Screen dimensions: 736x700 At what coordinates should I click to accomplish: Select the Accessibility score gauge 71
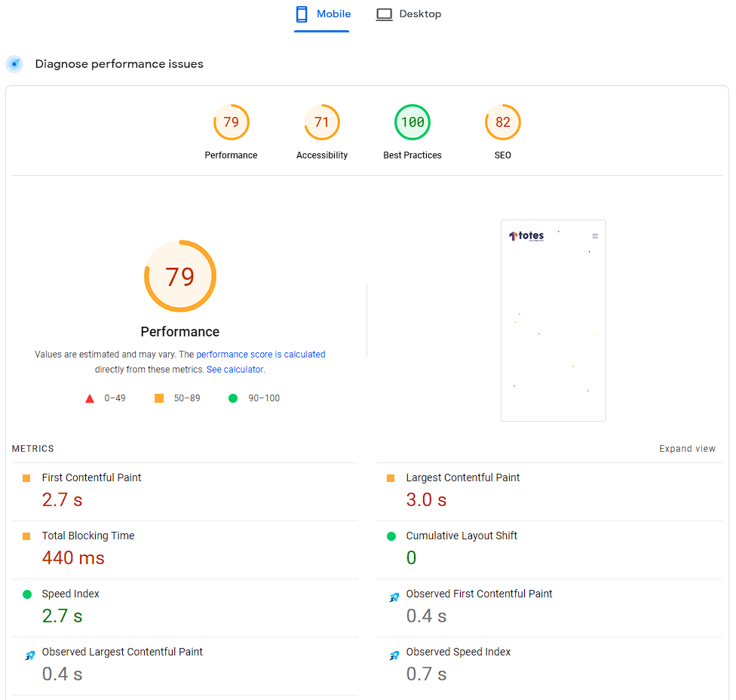coord(322,122)
